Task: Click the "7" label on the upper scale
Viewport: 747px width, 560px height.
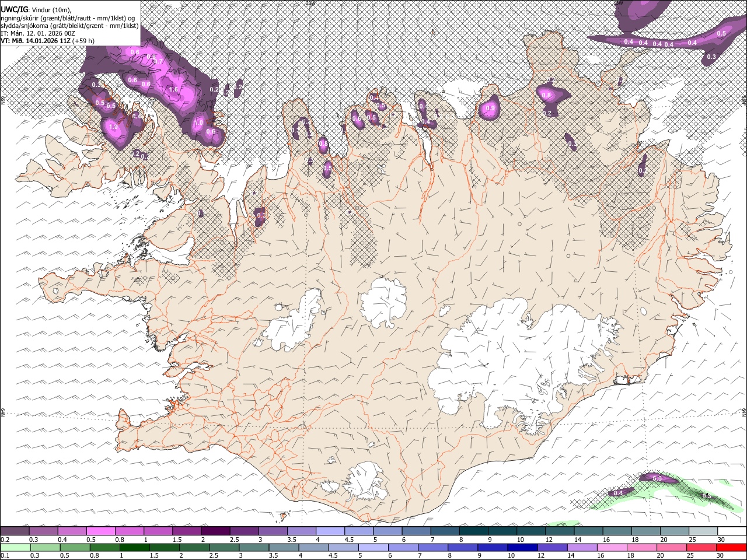Action: (434, 540)
